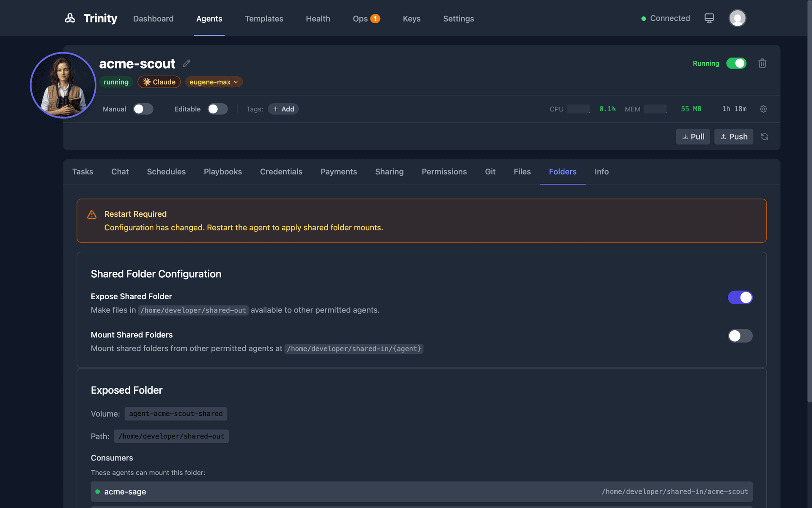This screenshot has width=812, height=508.
Task: Click the warning triangle in Restart Required banner
Action: 92,214
